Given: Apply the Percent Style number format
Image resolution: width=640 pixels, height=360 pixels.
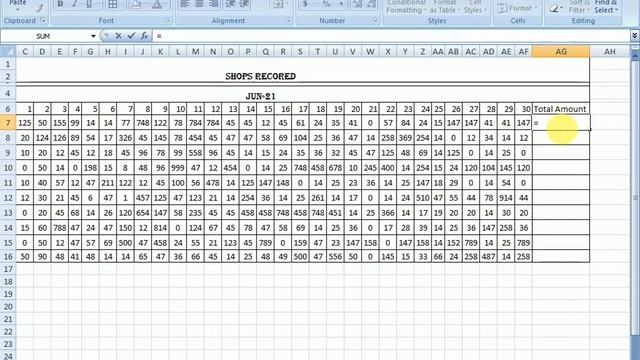Looking at the screenshot, I should pyautogui.click(x=327, y=4).
